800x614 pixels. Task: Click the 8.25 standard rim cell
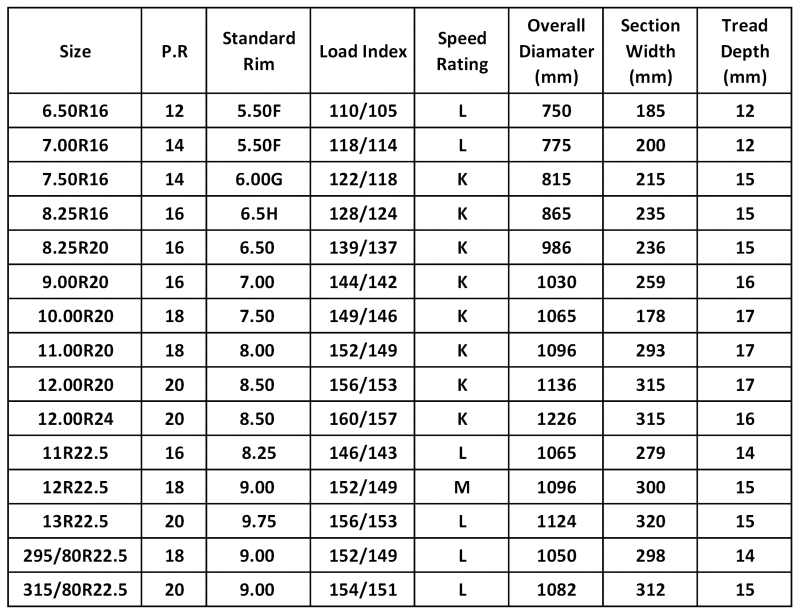(x=258, y=453)
